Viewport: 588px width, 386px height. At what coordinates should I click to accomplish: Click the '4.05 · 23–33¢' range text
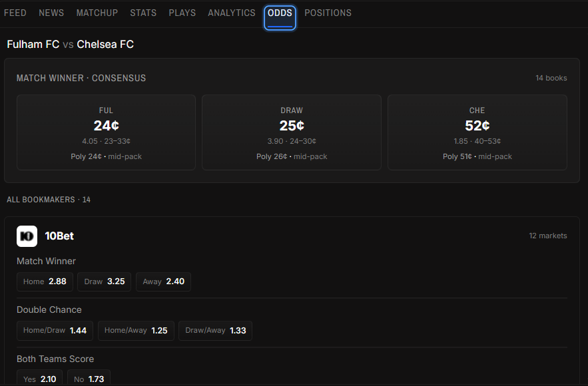pos(106,141)
